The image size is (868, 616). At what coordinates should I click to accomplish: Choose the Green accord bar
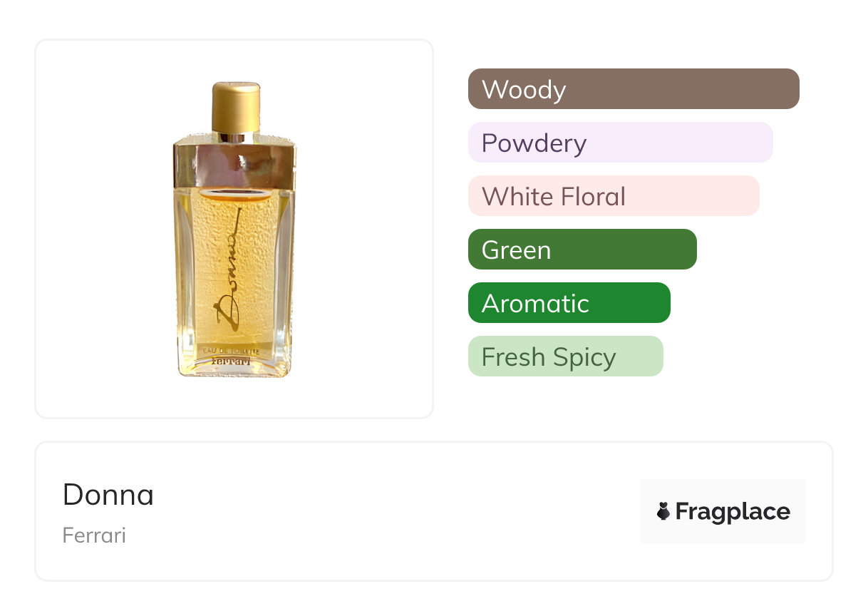point(582,250)
